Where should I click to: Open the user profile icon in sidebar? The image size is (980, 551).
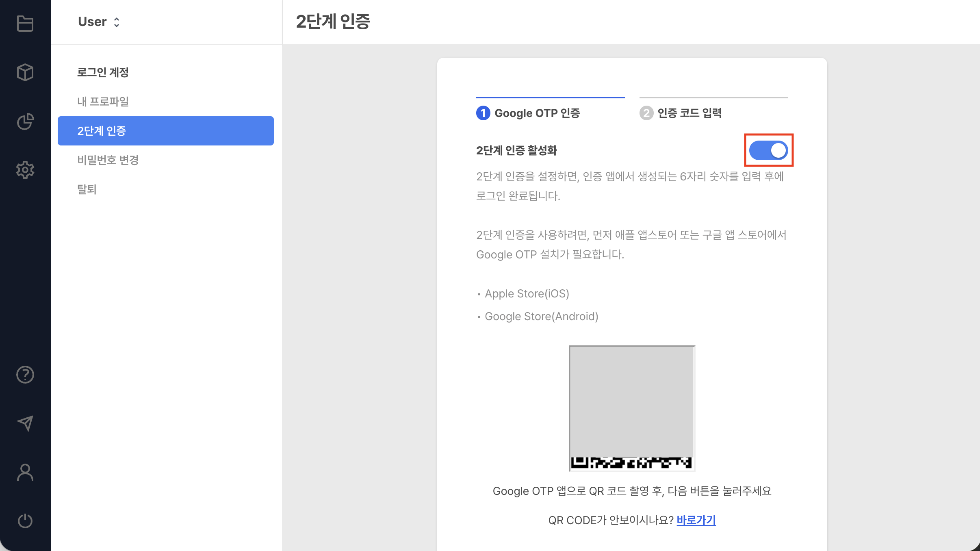(x=25, y=472)
